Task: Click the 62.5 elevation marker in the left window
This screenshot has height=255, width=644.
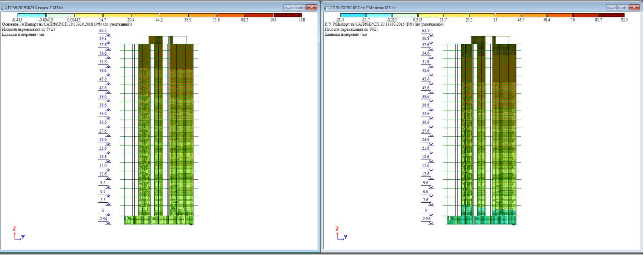Action: click(x=103, y=31)
